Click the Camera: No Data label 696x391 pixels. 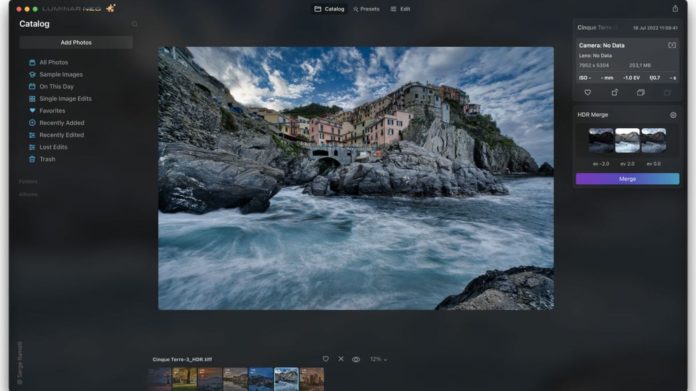(x=601, y=45)
